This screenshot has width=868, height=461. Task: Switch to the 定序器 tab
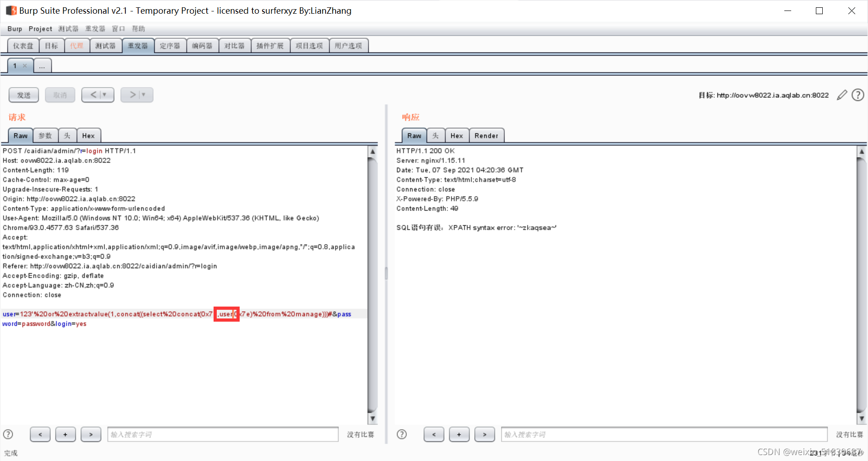click(x=170, y=46)
